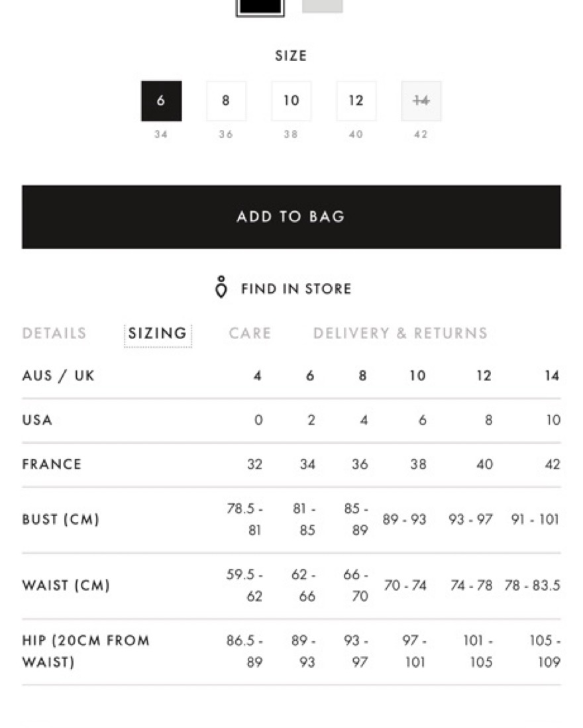Viewport: 583px width, 728px height.
Task: Open the Find in Store link
Action: [x=296, y=289]
